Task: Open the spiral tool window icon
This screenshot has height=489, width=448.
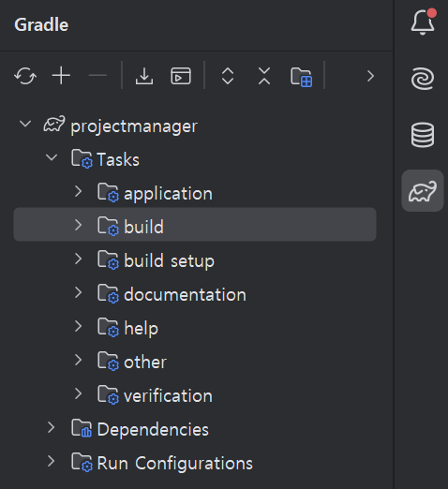Action: point(423,79)
